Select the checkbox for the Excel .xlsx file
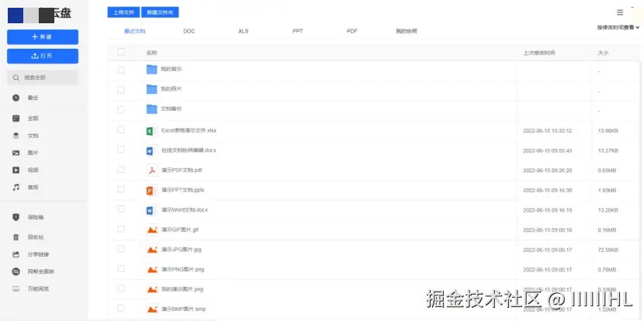Image resolution: width=644 pixels, height=321 pixels. coord(121,129)
